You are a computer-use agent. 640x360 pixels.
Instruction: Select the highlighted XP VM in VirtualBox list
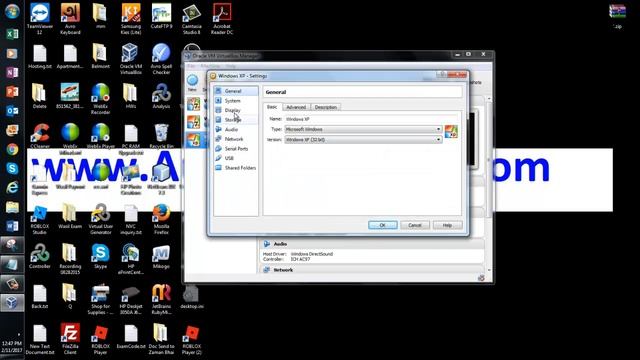(x=194, y=139)
